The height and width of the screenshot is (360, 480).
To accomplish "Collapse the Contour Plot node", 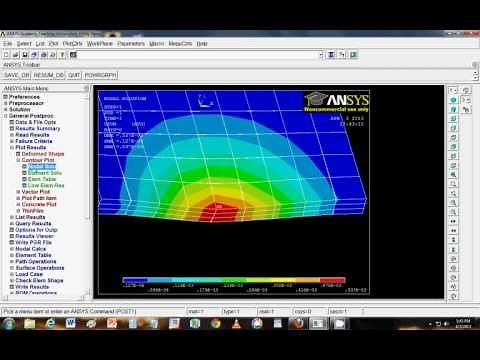I will [18, 160].
